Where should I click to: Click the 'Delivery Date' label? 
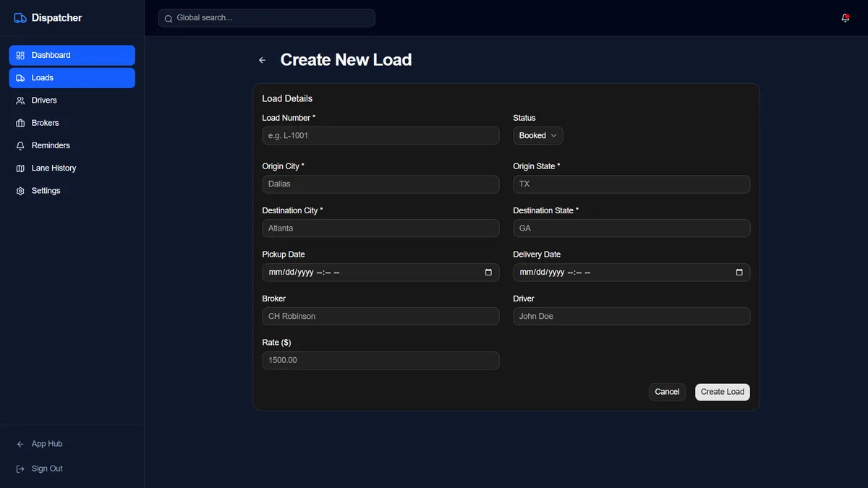click(537, 254)
